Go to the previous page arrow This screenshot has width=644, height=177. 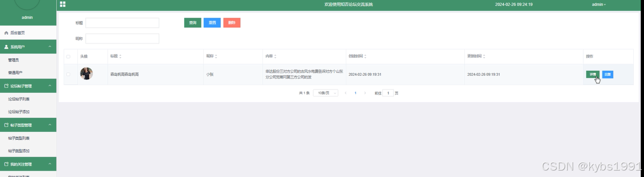(x=345, y=93)
